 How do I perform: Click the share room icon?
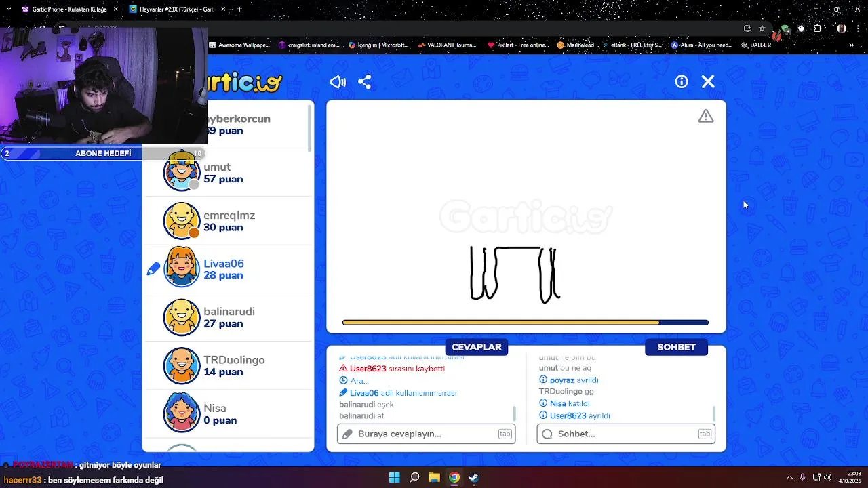(364, 82)
